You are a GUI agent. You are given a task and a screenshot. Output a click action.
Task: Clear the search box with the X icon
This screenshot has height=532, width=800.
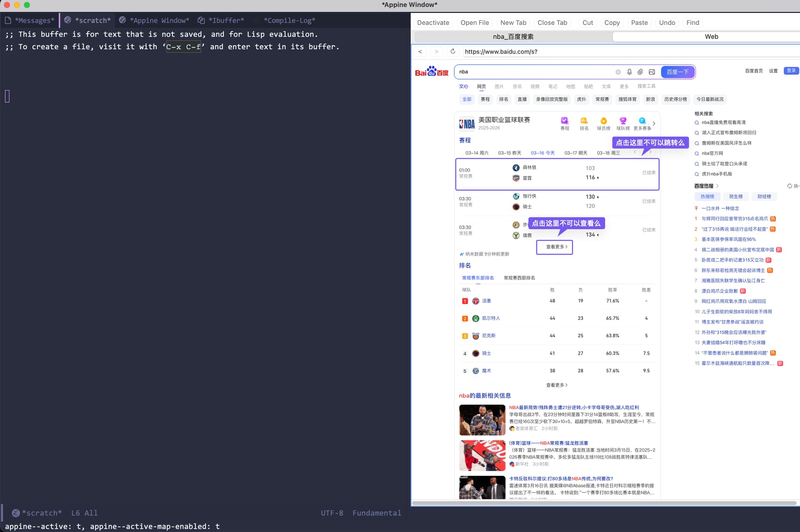point(618,72)
